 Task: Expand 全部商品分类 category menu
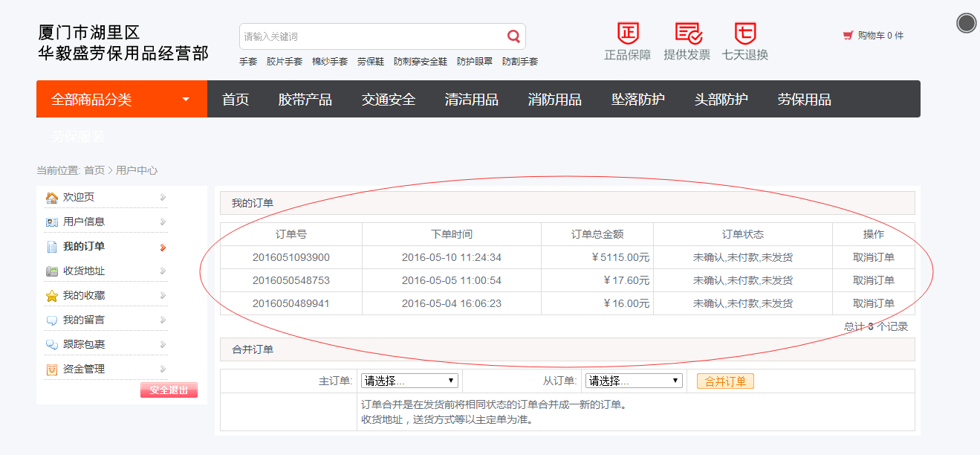tap(121, 100)
